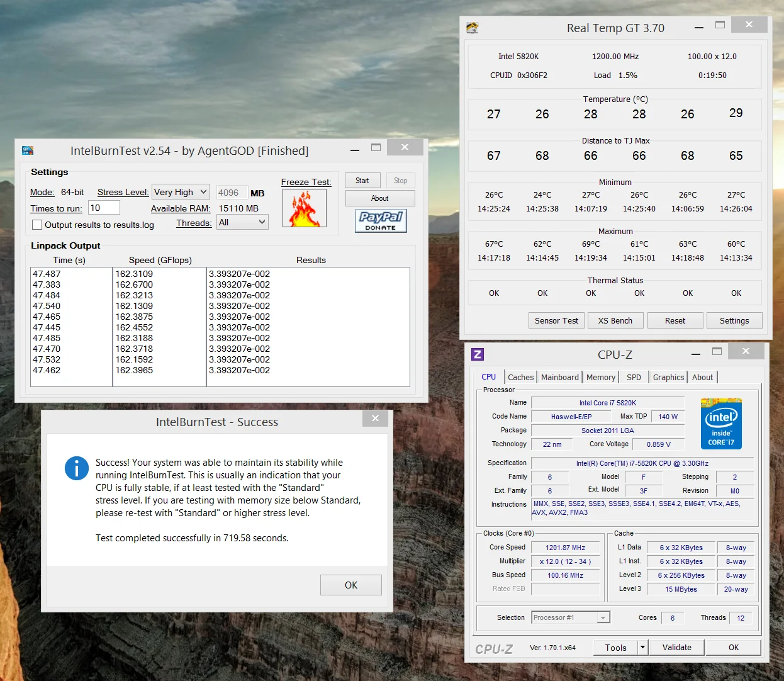This screenshot has height=681, width=784.
Task: Select the SPD tab
Action: (634, 377)
